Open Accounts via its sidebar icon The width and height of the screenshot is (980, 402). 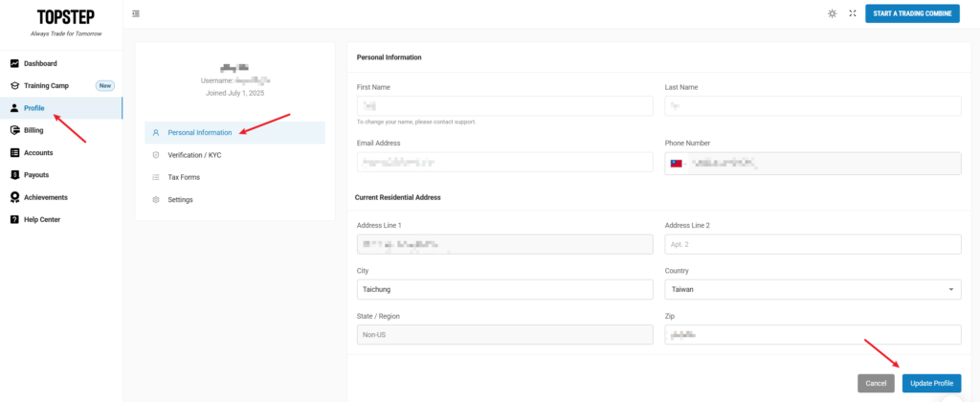(14, 152)
